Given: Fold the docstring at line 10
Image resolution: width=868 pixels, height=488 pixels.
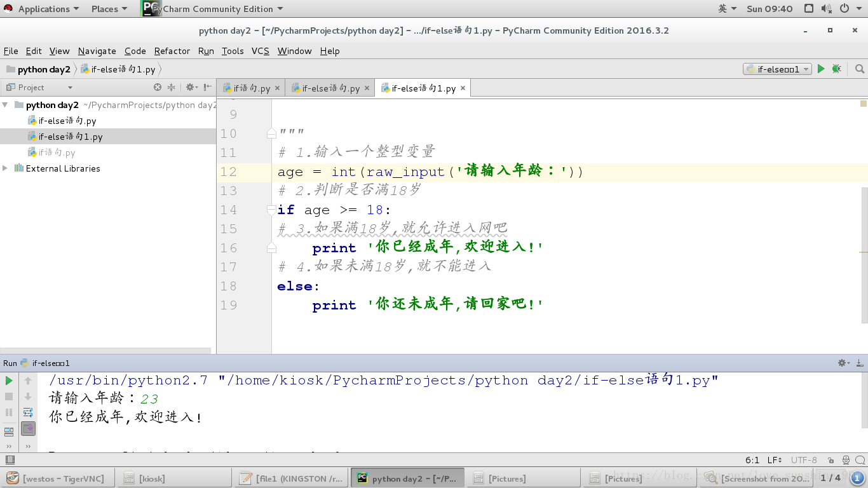Looking at the screenshot, I should pos(271,134).
